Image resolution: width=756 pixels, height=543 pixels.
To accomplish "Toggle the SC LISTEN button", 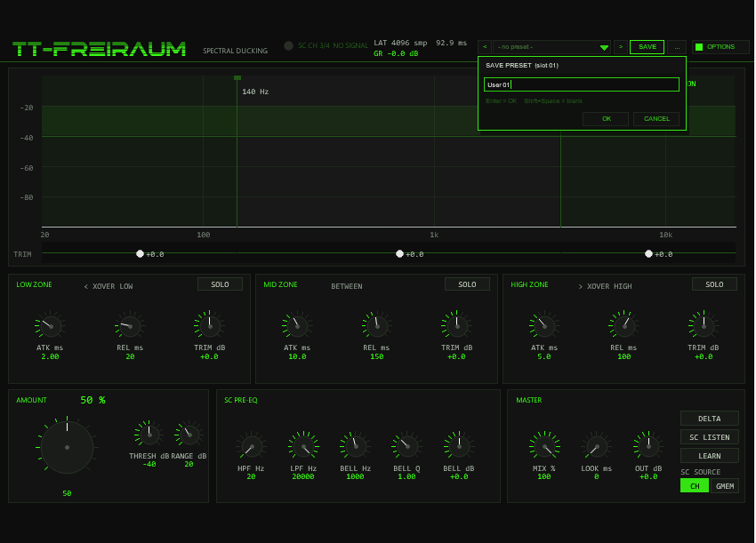I will coord(709,437).
